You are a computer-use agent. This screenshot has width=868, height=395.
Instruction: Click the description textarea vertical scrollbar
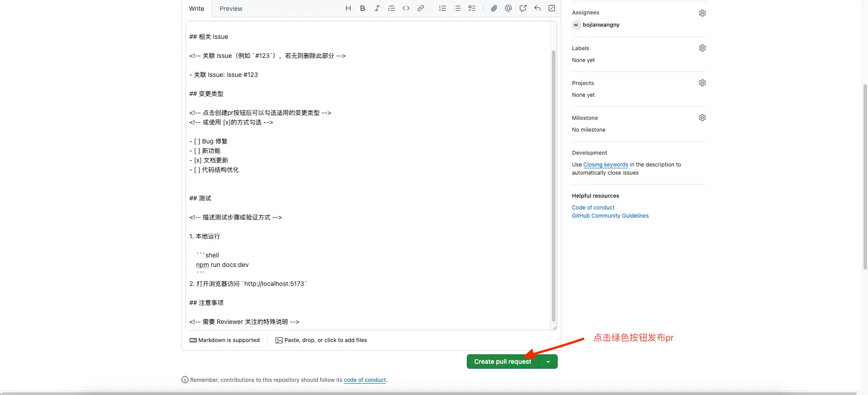554,186
